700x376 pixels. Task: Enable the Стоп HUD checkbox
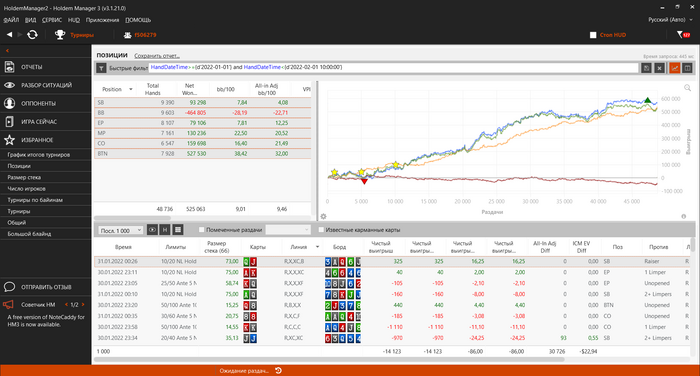pos(593,35)
